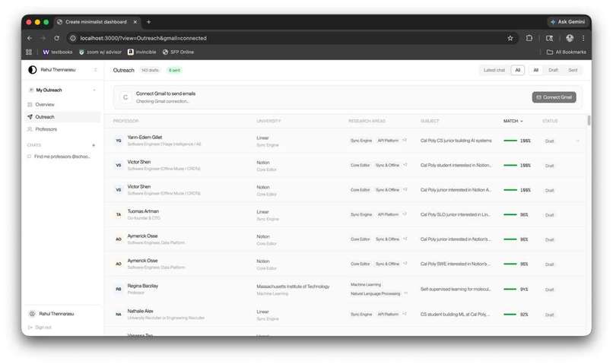613x364 pixels.
Task: Go back in browser history
Action: tap(30, 38)
